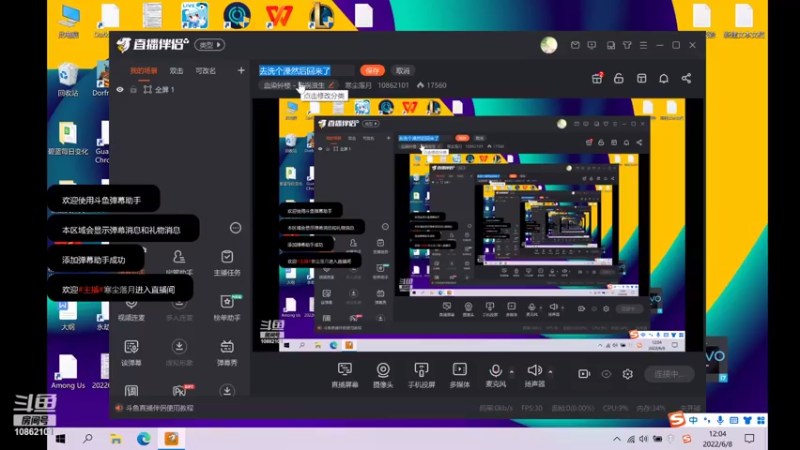Click the FPS:30 status text

532,408
